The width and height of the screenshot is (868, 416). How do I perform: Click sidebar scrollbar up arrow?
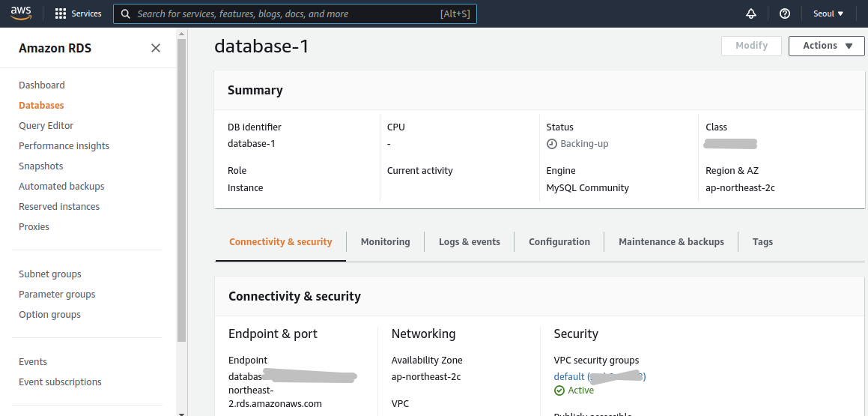[181, 33]
